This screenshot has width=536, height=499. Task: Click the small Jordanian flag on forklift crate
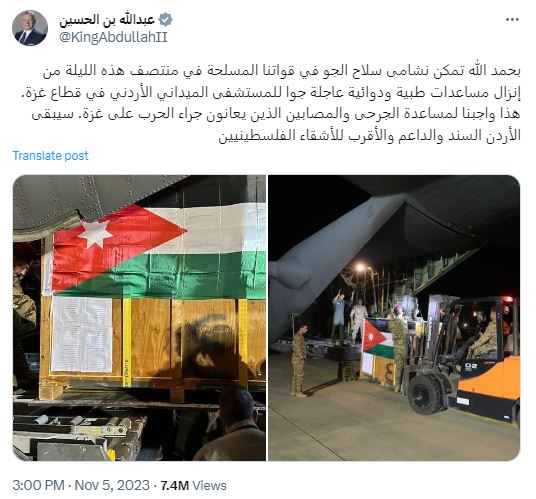[378, 339]
